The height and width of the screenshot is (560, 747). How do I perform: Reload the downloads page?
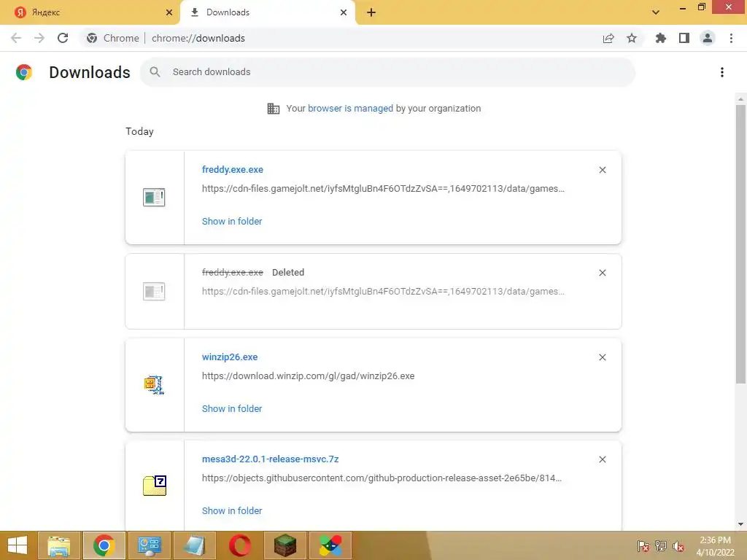point(63,38)
